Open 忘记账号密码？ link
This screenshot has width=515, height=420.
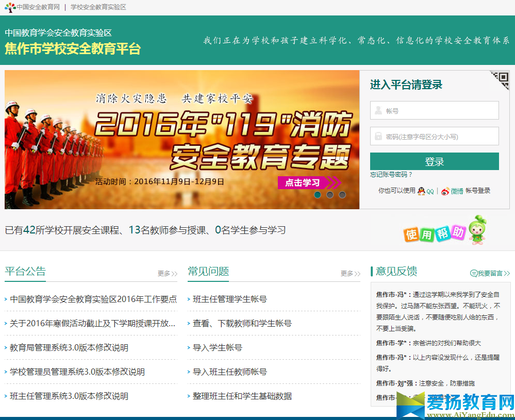[391, 175]
